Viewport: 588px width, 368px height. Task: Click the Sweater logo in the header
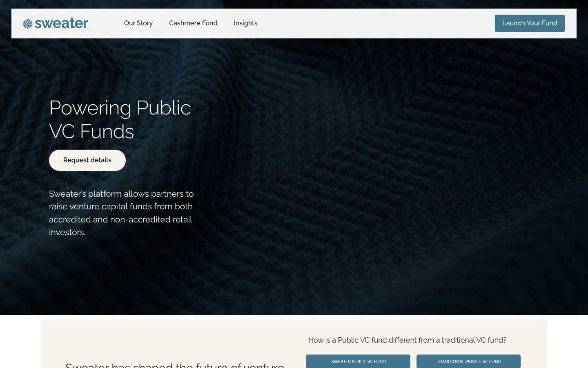click(56, 23)
